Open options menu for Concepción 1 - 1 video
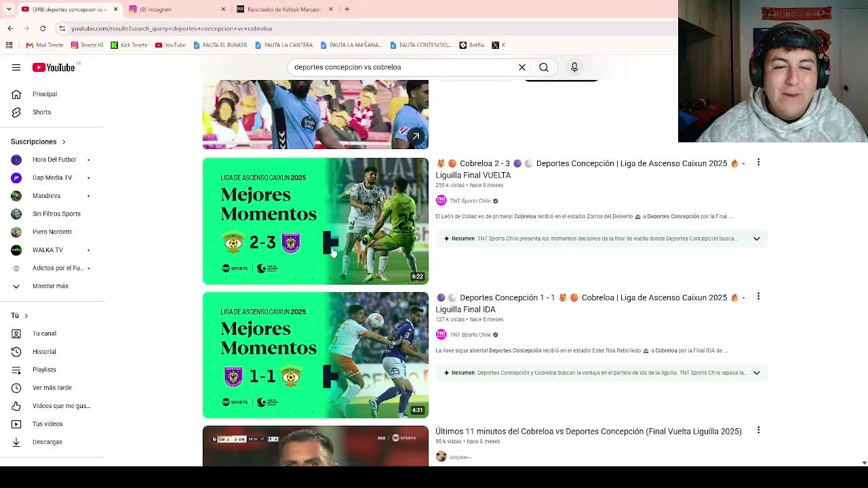868x488 pixels. coord(758,297)
